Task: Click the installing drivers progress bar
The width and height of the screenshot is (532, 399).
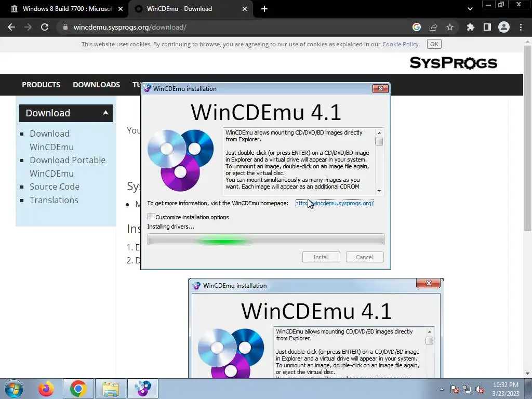Action: (265, 239)
